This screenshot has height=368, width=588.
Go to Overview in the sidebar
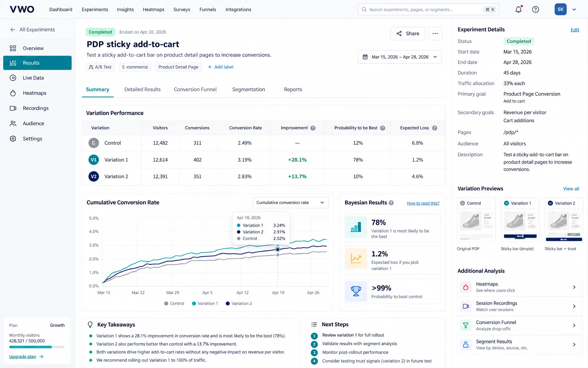[x=37, y=48]
